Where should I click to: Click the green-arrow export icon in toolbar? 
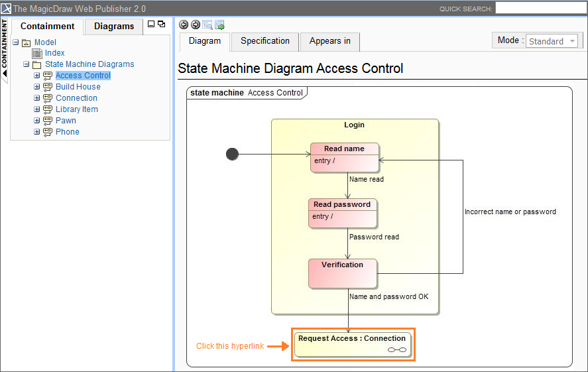(219, 25)
